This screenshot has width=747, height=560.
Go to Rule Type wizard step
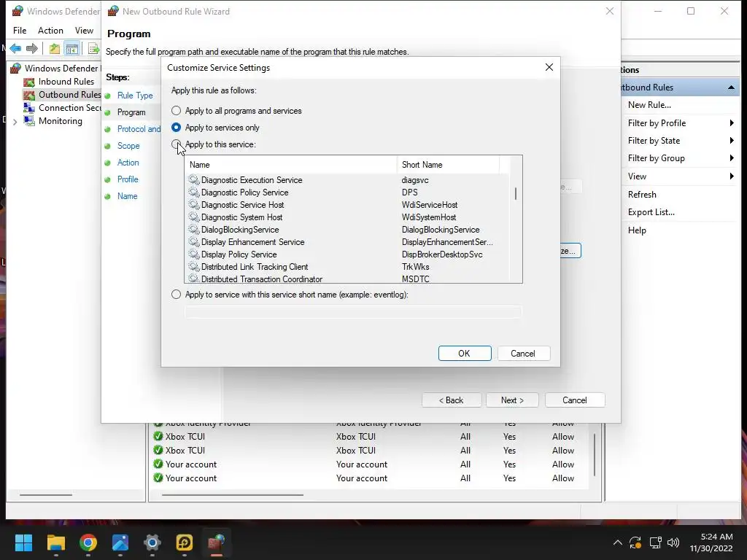point(135,96)
